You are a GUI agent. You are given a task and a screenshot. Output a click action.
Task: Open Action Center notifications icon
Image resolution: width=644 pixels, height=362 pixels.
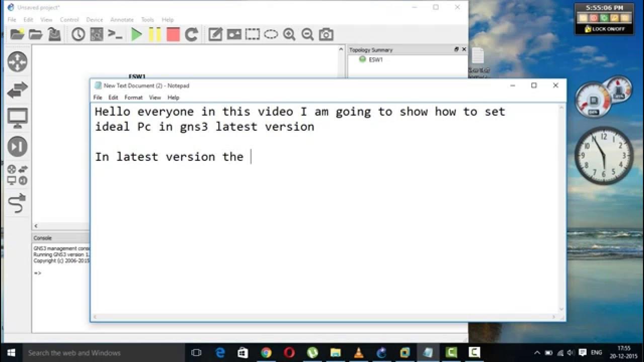(x=583, y=352)
